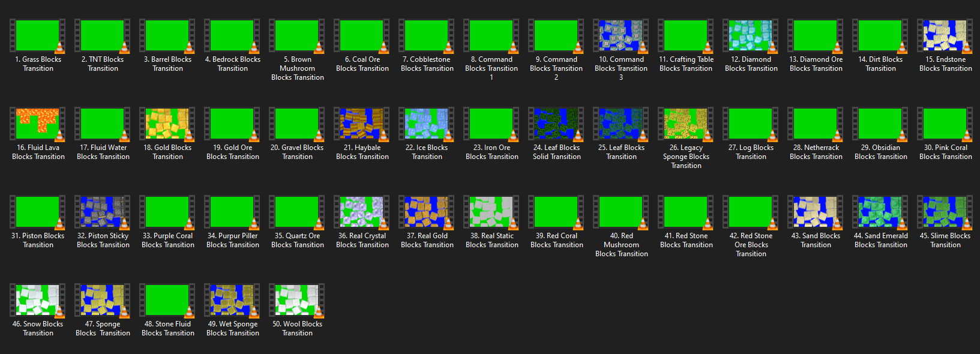Click the Endstone Blocks Transition thumbnail

pyautogui.click(x=945, y=35)
